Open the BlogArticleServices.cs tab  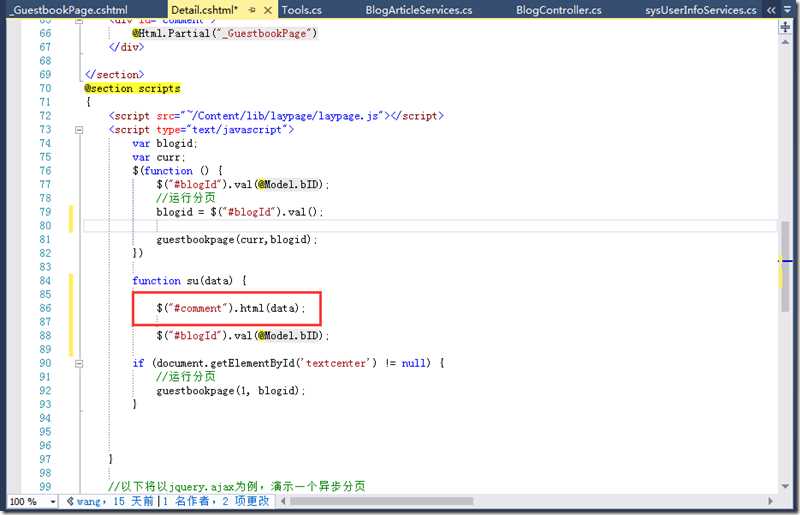(x=418, y=10)
